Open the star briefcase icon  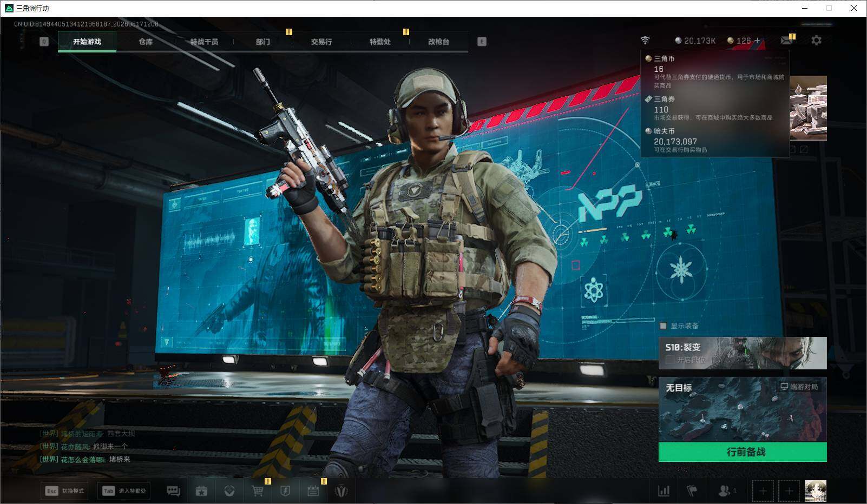pyautogui.click(x=201, y=490)
